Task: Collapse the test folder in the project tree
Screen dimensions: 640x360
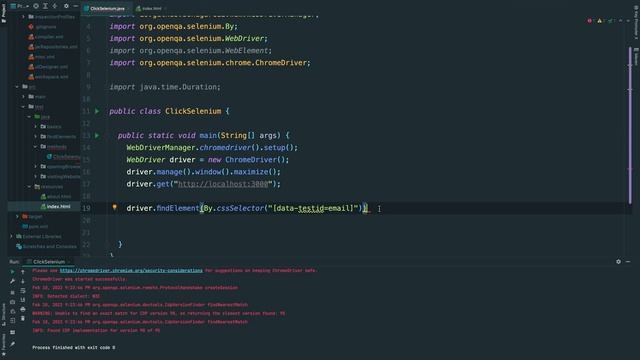Action: [x=23, y=107]
